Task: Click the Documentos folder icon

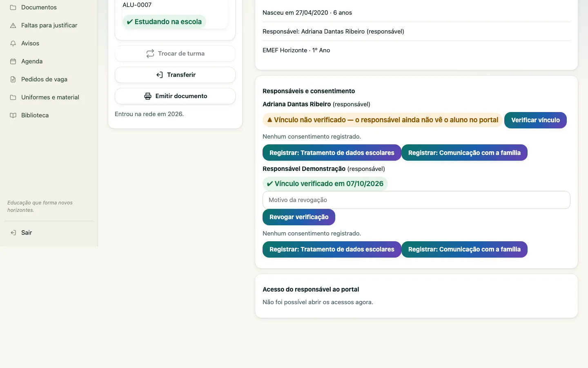Action: pos(13,7)
